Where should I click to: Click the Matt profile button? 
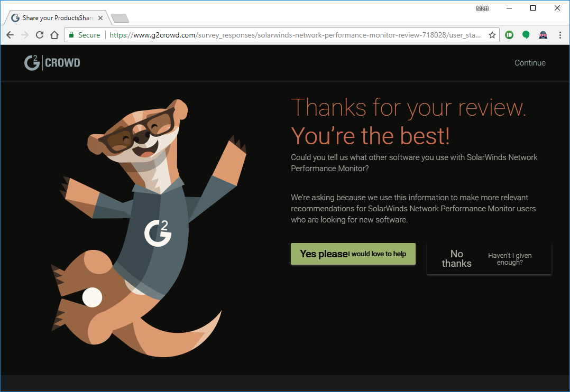pos(482,8)
